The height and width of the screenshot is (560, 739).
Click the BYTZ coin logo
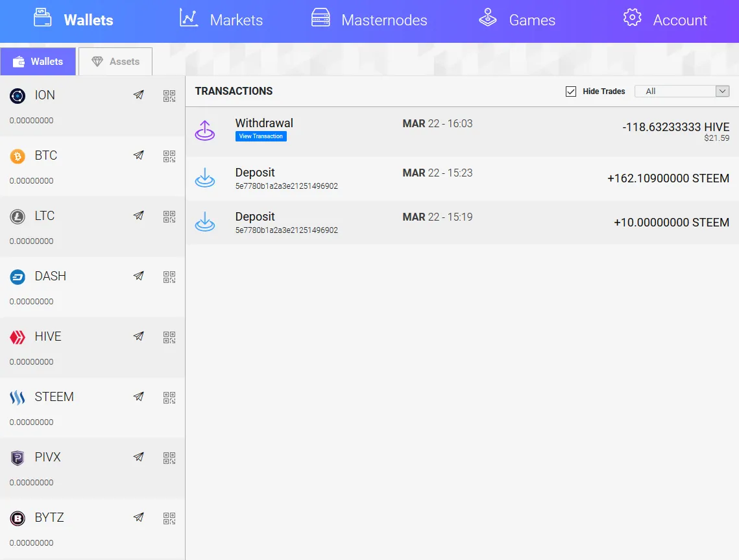[x=18, y=518]
